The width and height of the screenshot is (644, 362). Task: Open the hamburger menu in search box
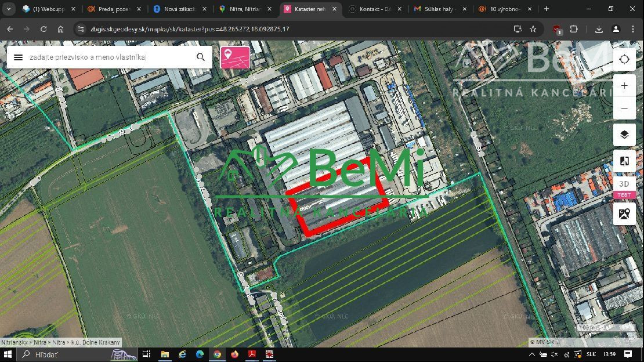click(18, 57)
